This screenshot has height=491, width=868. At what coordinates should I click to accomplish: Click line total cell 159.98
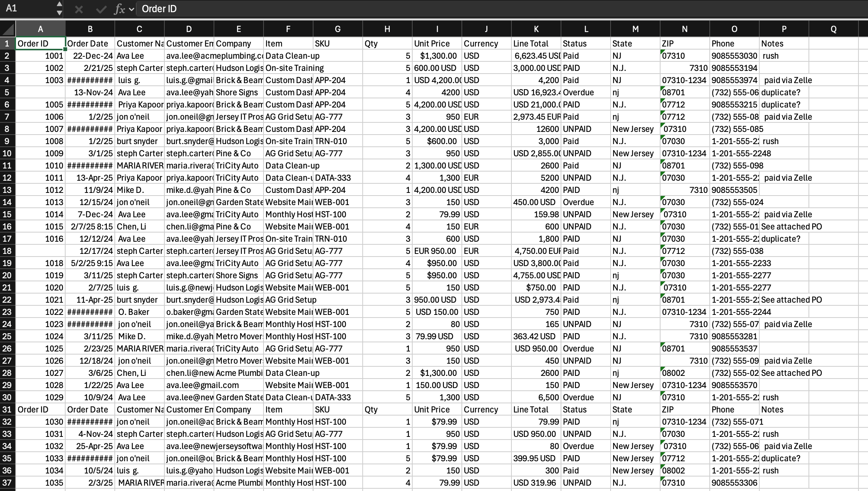536,214
